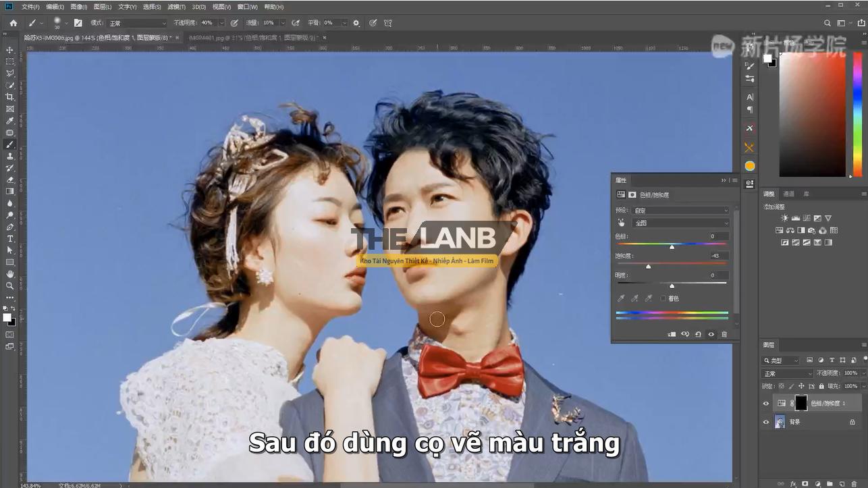Screen dimensions: 868x488
Task: Select the Zoom magnifier tool
Action: click(9, 286)
